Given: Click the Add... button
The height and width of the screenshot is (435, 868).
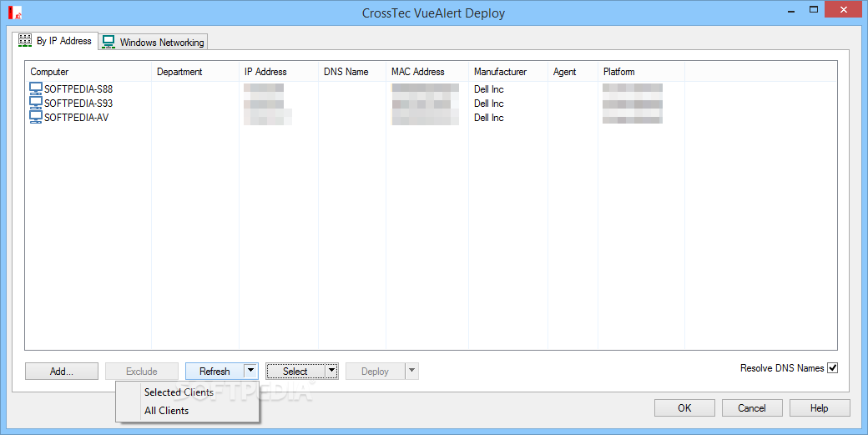Looking at the screenshot, I should [62, 372].
